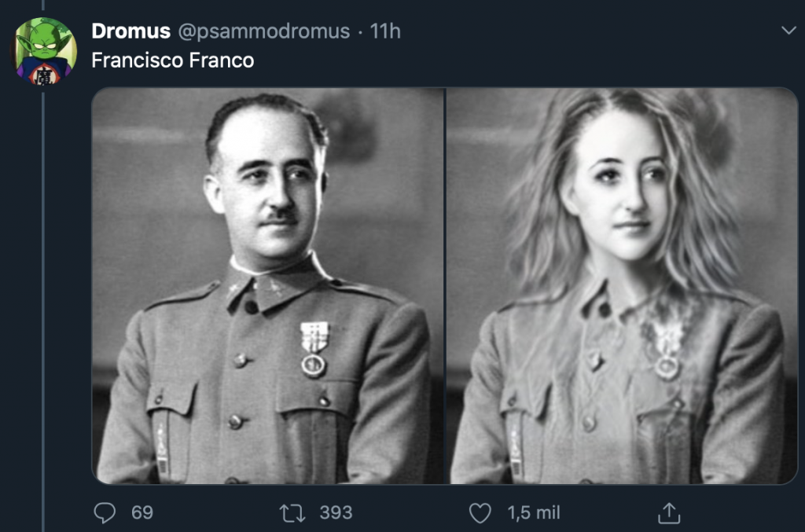Click the share upload arrow icon
The height and width of the screenshot is (532, 805).
pos(668,513)
